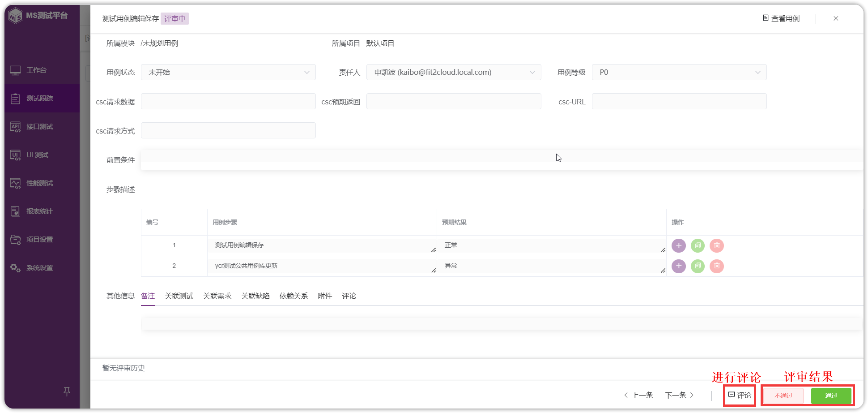This screenshot has width=868, height=413.
Task: Copy step 2 with green icon
Action: pos(698,266)
